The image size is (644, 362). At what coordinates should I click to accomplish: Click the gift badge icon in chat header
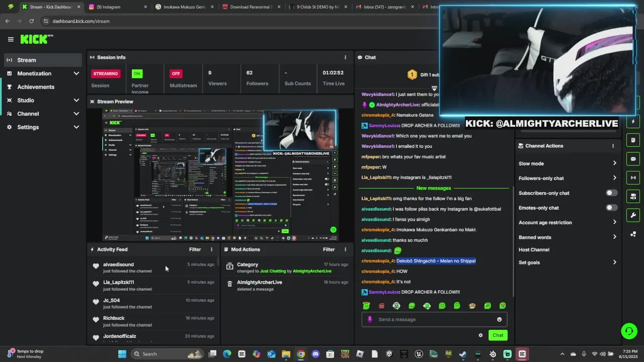click(x=412, y=75)
